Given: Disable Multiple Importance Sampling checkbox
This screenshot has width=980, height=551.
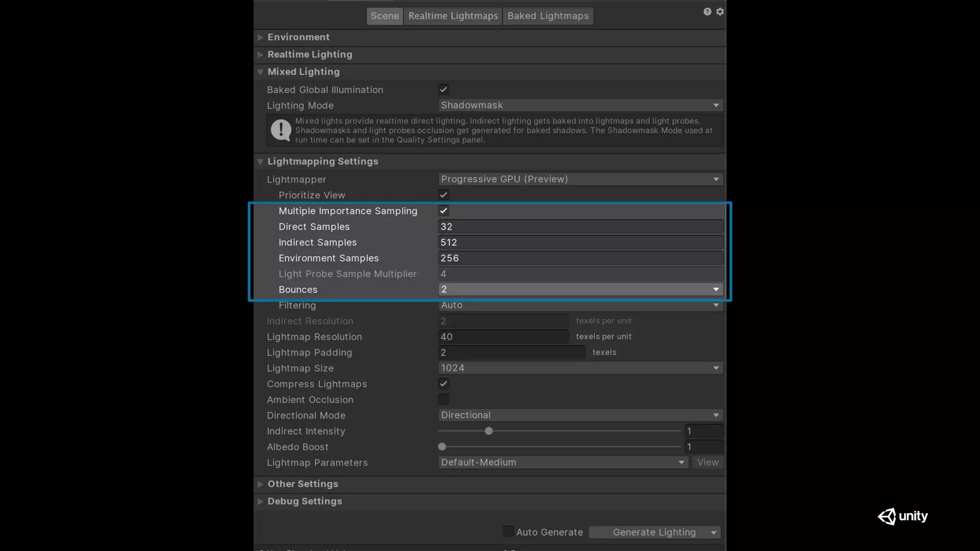Looking at the screenshot, I should [444, 210].
